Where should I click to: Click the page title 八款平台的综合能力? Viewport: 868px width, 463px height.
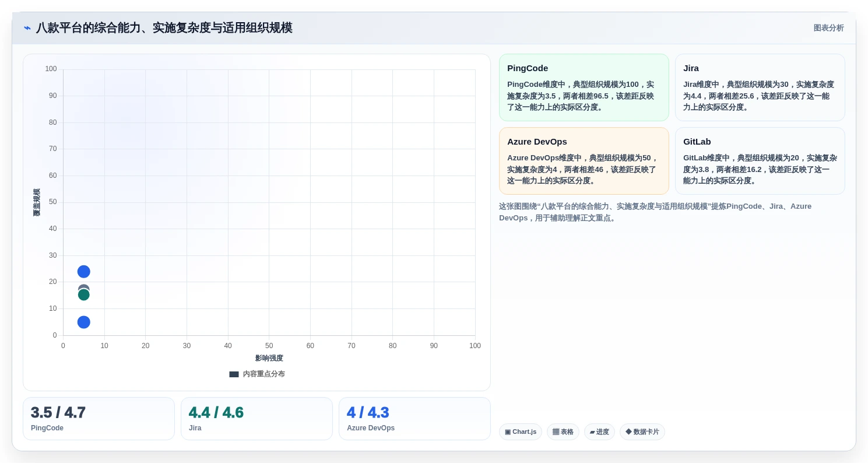(x=164, y=28)
